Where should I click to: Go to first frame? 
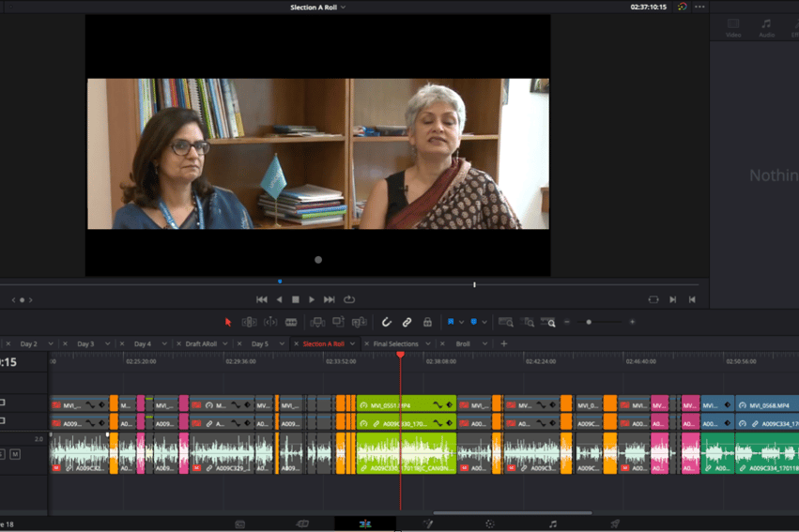(262, 300)
